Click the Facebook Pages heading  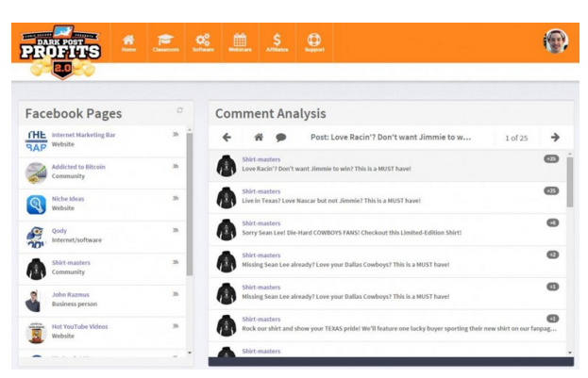pyautogui.click(x=74, y=113)
